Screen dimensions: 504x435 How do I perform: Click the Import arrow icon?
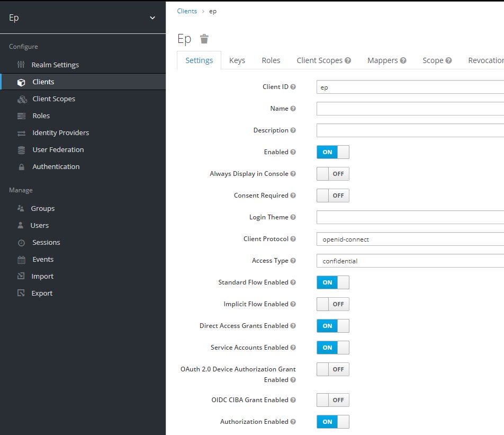[x=21, y=276]
